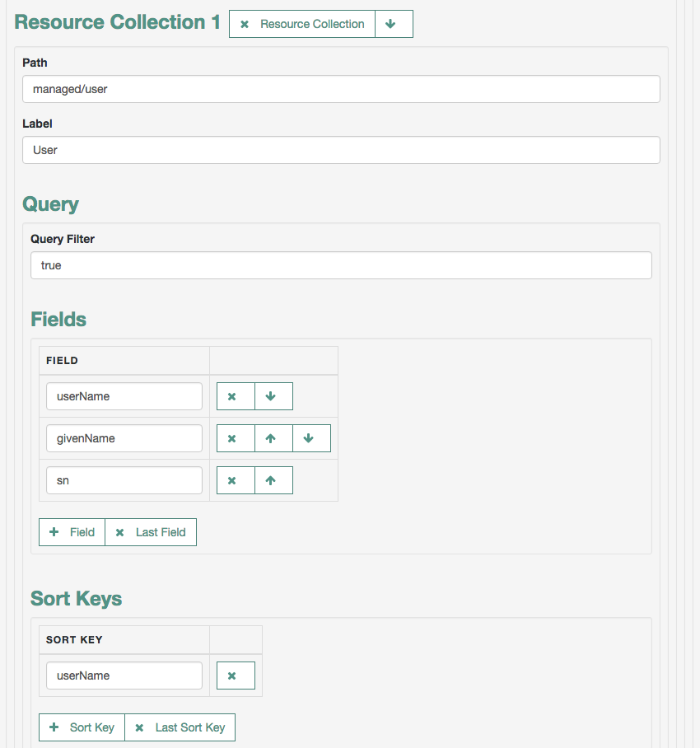Edit the Path input managed/user
The image size is (700, 748).
tap(341, 89)
